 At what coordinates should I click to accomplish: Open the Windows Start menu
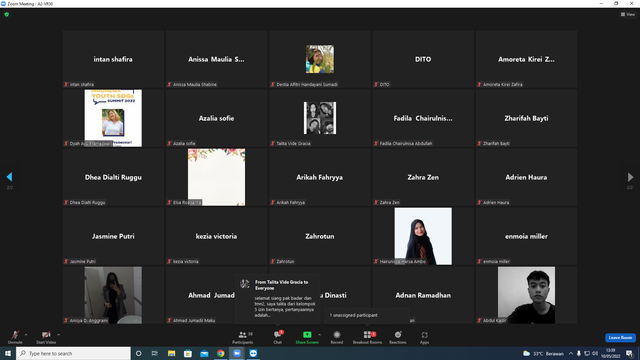coord(8,353)
